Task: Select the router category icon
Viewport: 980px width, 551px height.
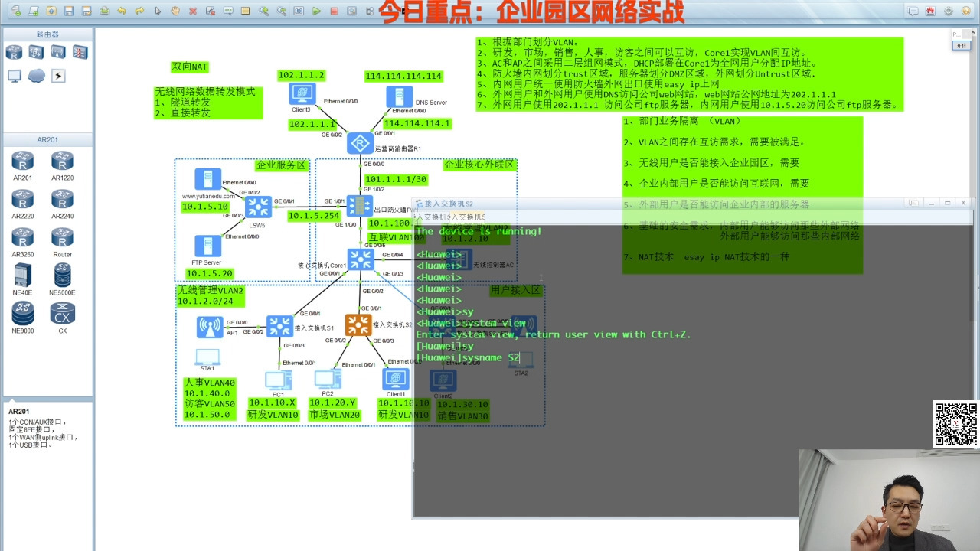Action: coord(14,52)
